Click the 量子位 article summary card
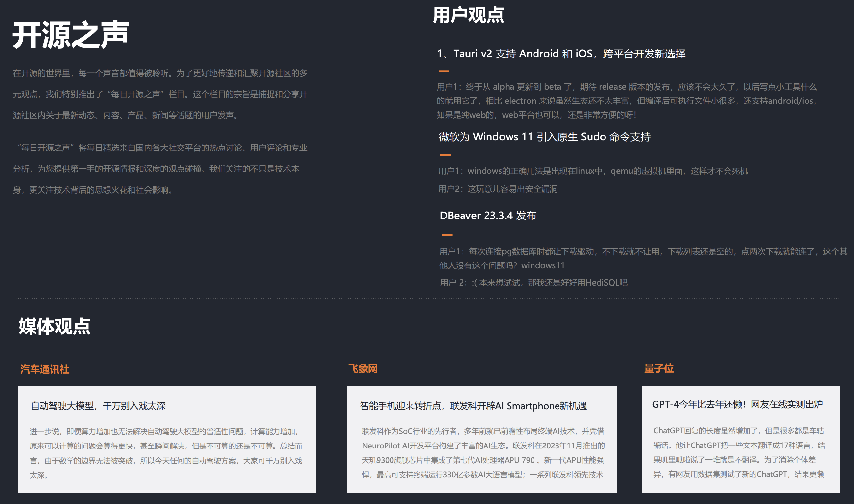 click(x=739, y=452)
